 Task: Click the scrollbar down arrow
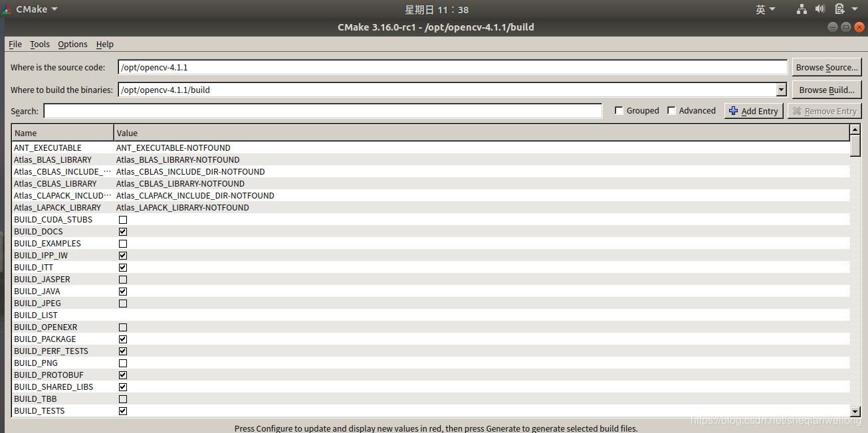(x=855, y=412)
